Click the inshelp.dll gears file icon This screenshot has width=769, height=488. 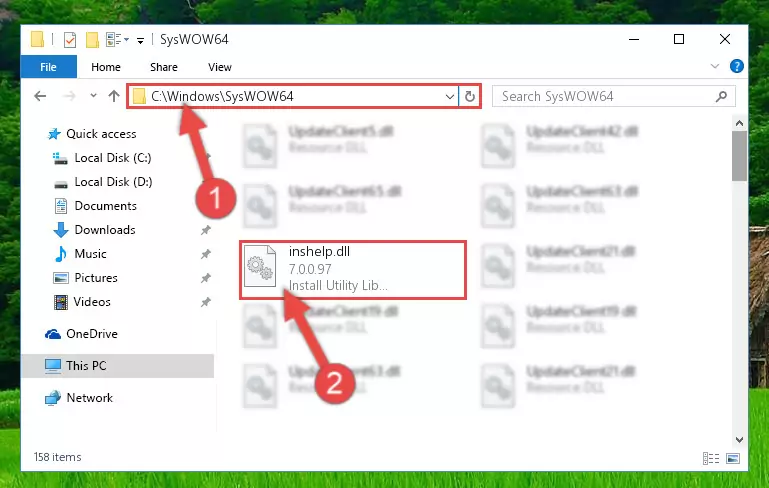point(260,266)
